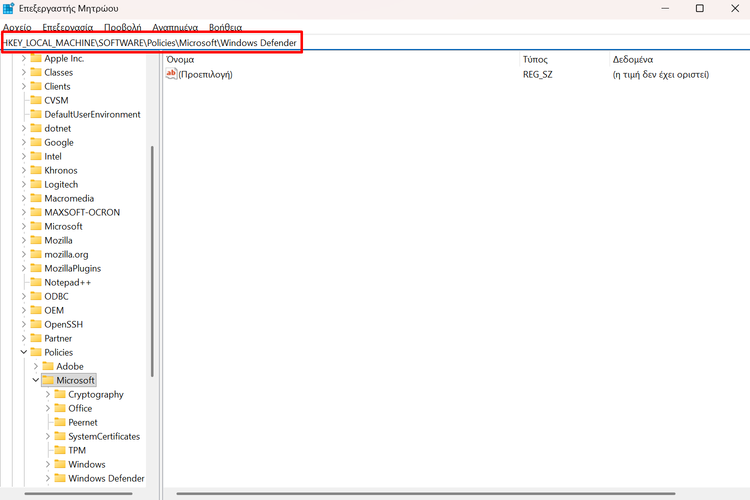750x500 pixels.
Task: Click the Registry Editor app icon in title bar
Action: pos(9,9)
